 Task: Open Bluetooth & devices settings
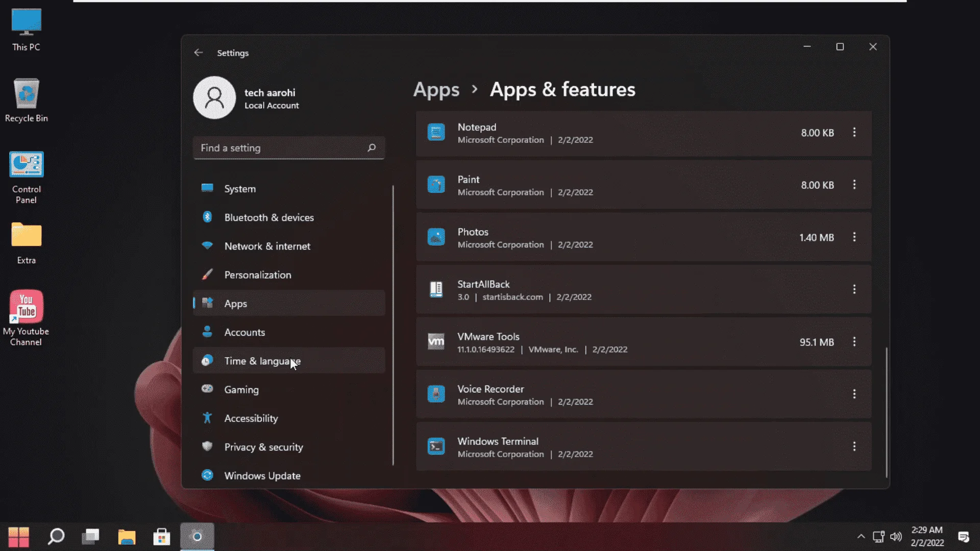tap(289, 217)
